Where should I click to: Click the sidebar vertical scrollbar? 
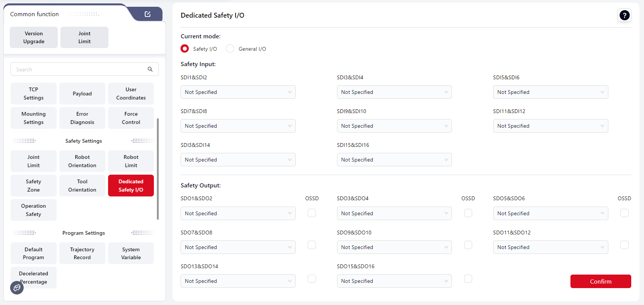click(158, 169)
